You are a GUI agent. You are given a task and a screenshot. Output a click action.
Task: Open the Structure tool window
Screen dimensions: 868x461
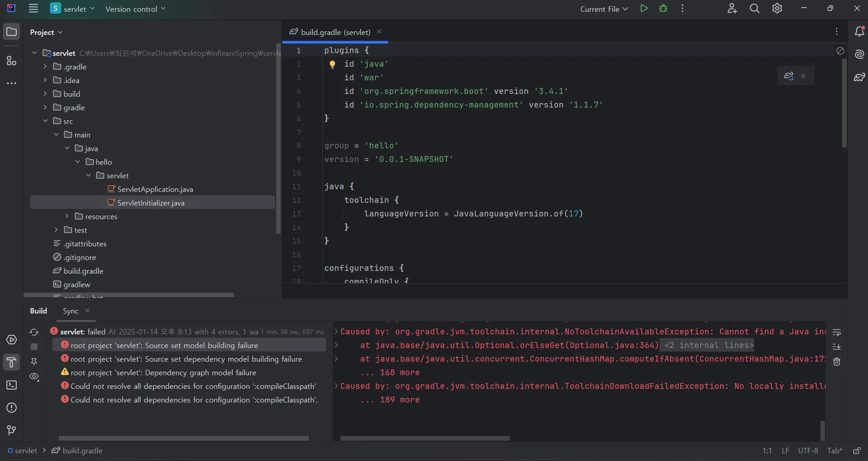pyautogui.click(x=11, y=61)
